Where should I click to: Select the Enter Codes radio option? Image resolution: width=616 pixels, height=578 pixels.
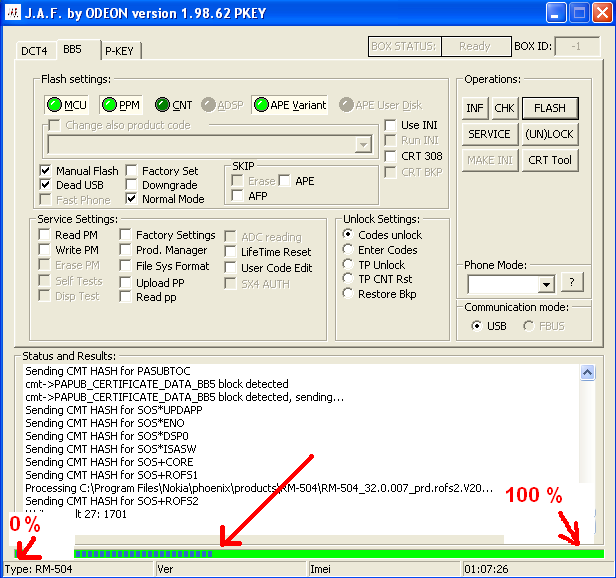(x=348, y=250)
